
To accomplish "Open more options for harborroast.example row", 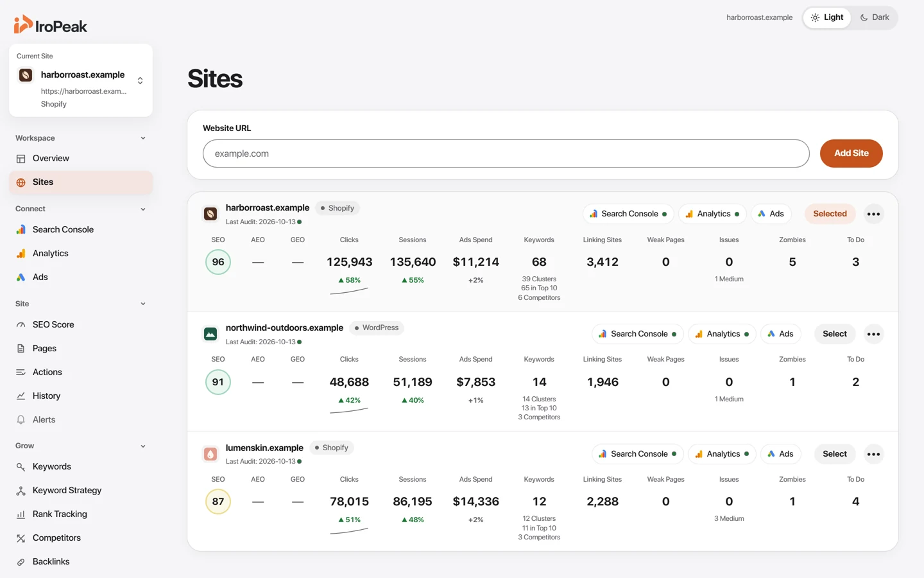I will 873,214.
